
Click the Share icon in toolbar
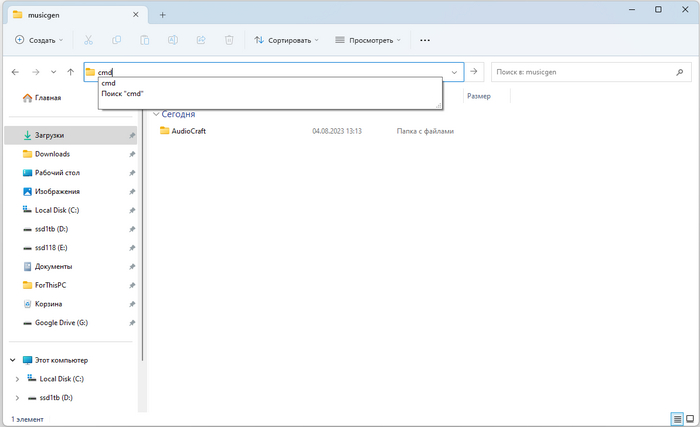[x=201, y=40]
